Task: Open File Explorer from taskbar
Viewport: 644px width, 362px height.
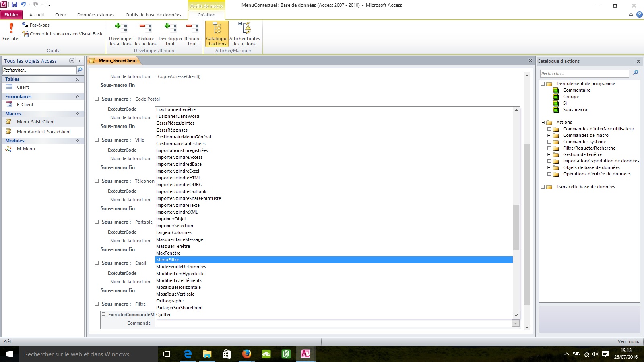Action: tap(207, 354)
